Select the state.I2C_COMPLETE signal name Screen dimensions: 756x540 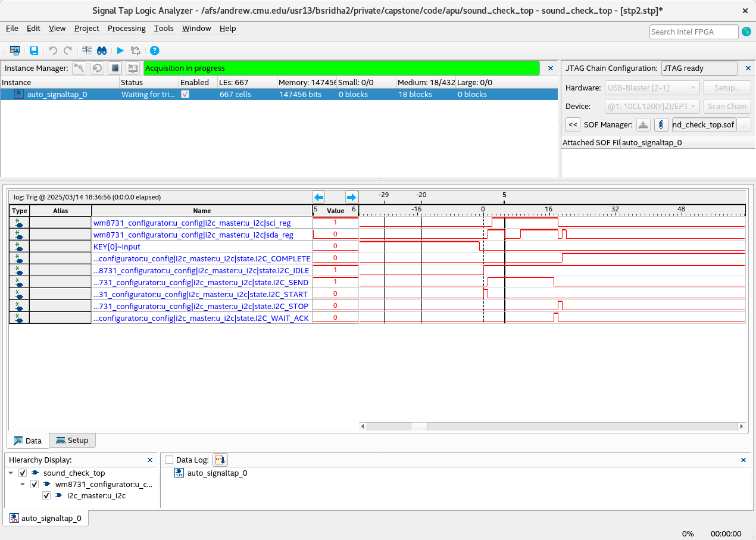[x=202, y=258]
